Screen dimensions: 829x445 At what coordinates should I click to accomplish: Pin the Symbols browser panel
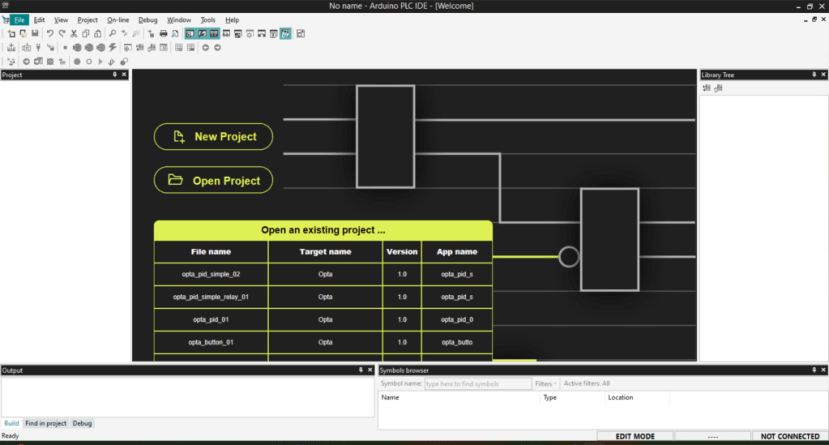click(814, 370)
